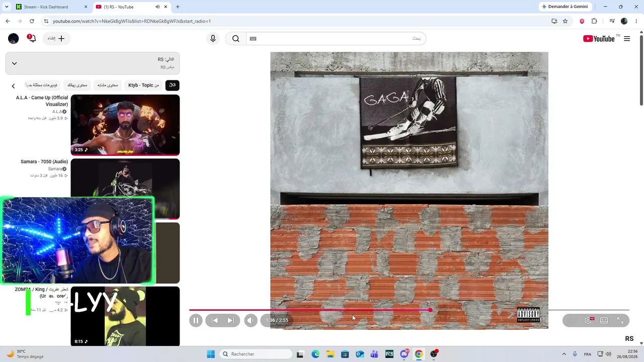
Task: Open the Windows Start menu
Action: [x=211, y=354]
